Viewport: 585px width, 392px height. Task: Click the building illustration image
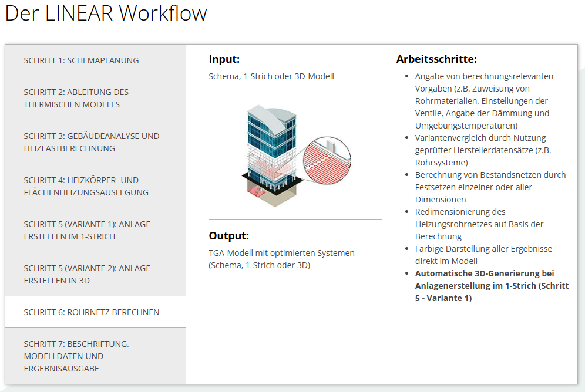coord(270,156)
